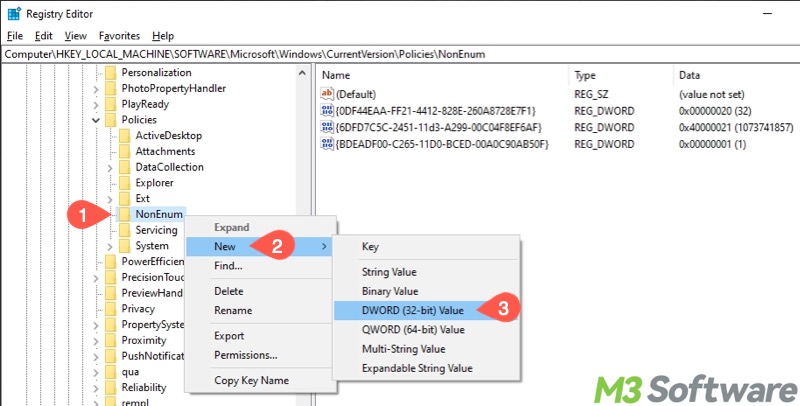Click data cell 0x00000001 (1)
Image resolution: width=800 pixels, height=406 pixels.
coord(712,144)
